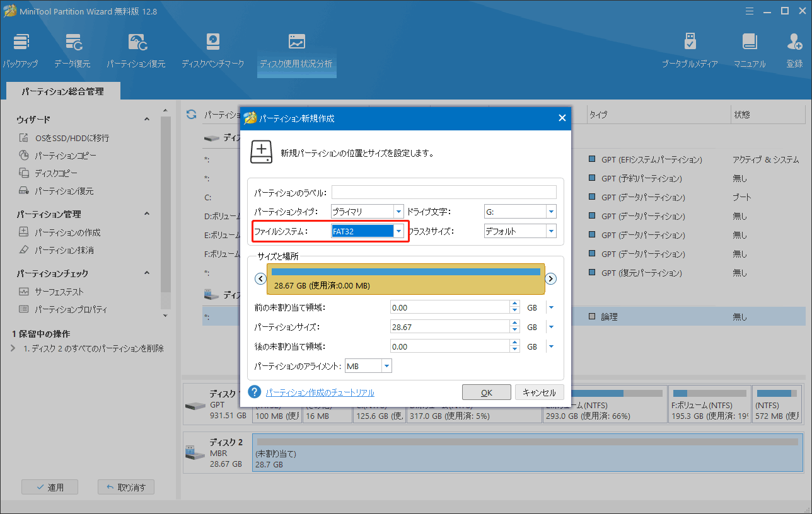
Task: Open the ドライブ文字 dropdown showing G:
Action: (x=551, y=212)
